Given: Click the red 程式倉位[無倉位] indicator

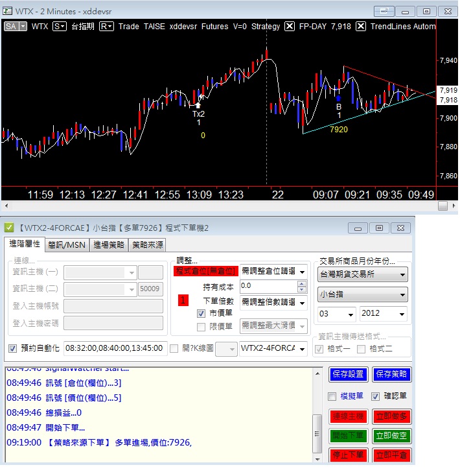Looking at the screenshot, I should 206,271.
